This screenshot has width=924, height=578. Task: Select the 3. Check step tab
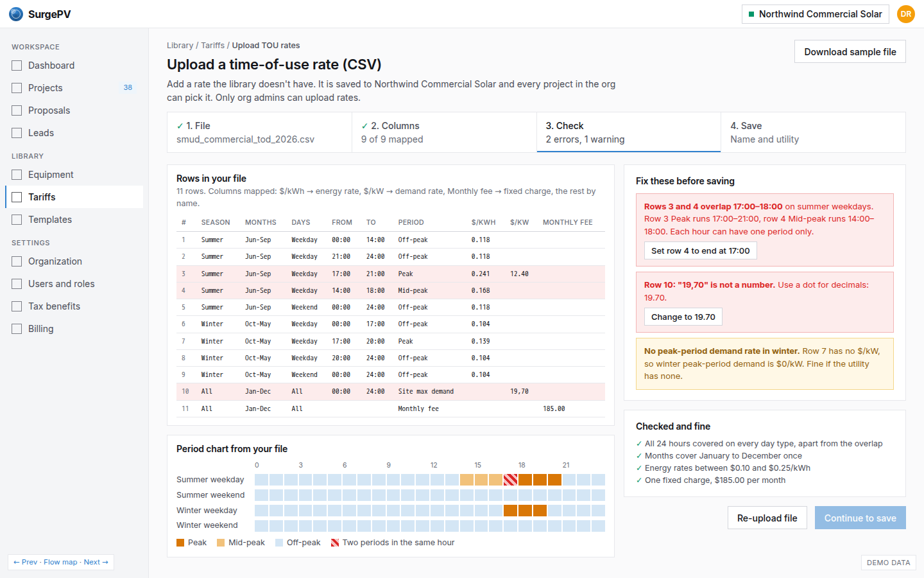(x=629, y=132)
